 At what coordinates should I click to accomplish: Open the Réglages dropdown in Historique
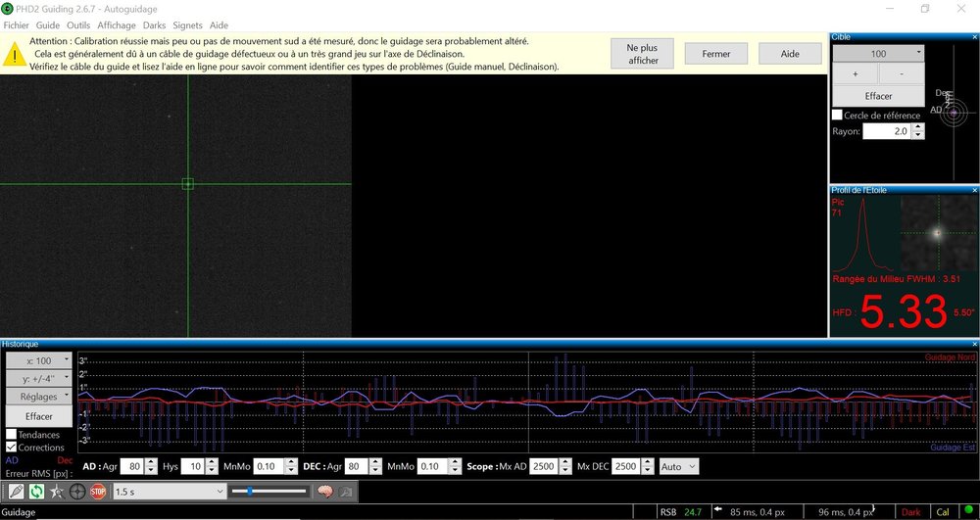[x=39, y=396]
